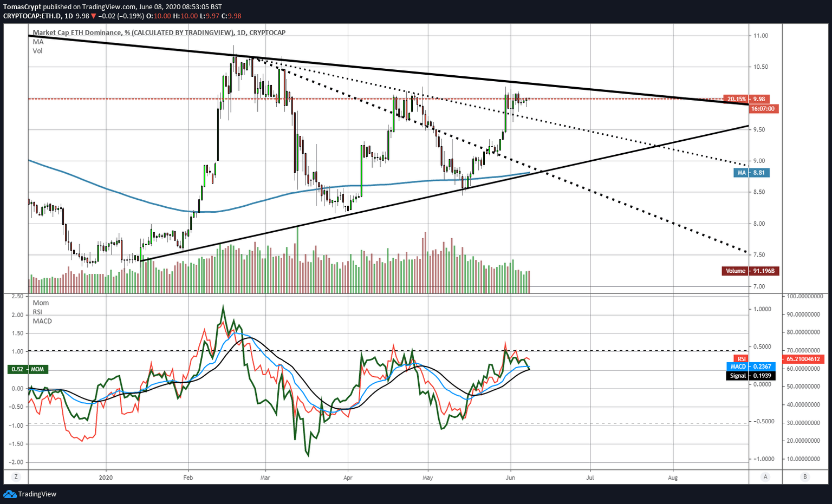This screenshot has width=832, height=504.
Task: Click the Jul label on time axis
Action: pyautogui.click(x=590, y=477)
